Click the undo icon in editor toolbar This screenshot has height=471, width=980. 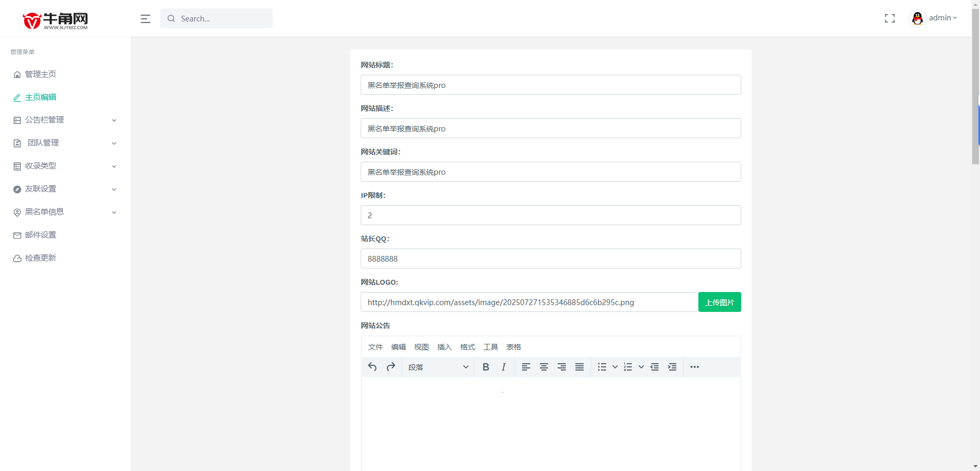point(372,367)
